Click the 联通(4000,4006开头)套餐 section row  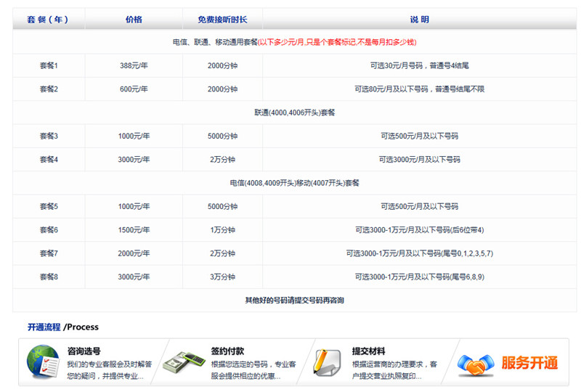(294, 113)
